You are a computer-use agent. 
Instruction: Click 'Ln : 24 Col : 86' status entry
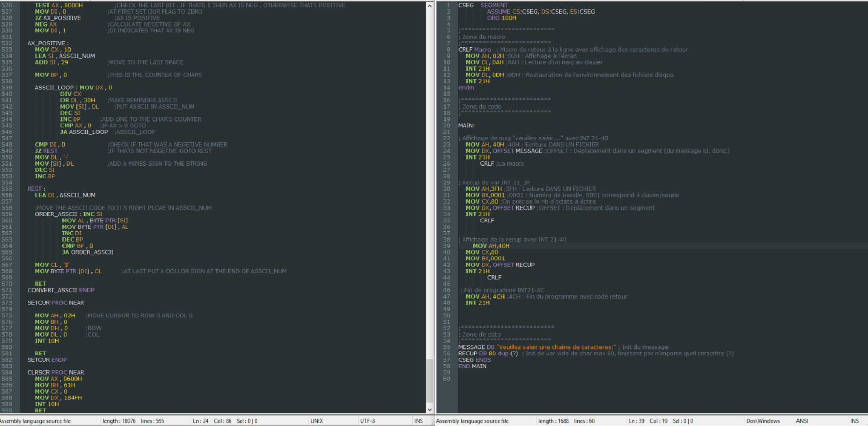click(212, 421)
